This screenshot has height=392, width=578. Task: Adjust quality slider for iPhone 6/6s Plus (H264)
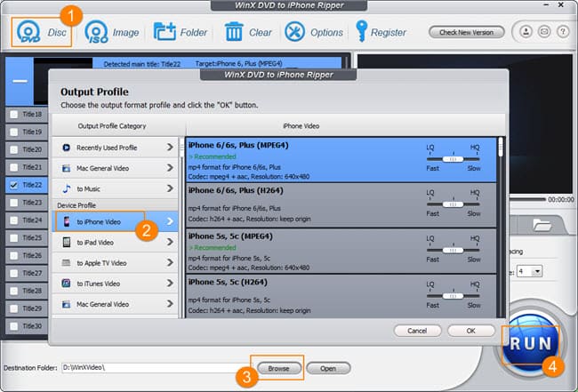453,204
